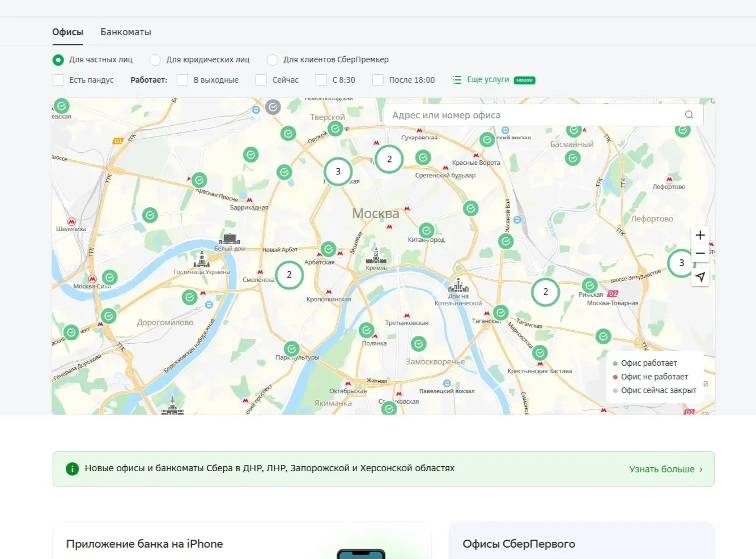Toggle the С 8:30 checkbox
Image resolution: width=756 pixels, height=559 pixels.
[x=321, y=80]
